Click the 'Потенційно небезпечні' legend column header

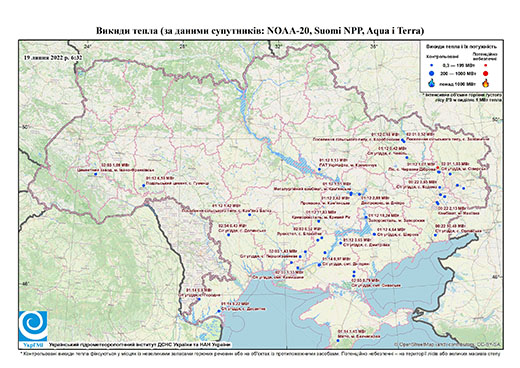click(485, 56)
